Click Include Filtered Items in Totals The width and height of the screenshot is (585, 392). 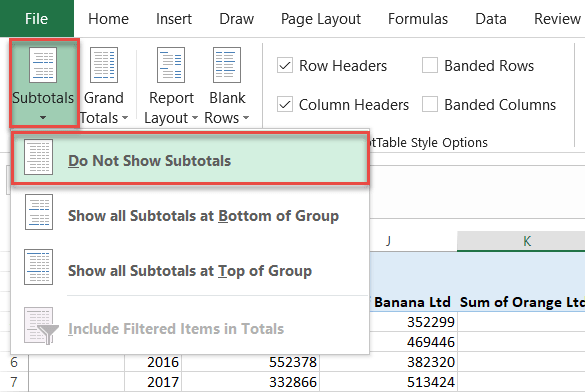pos(190,328)
